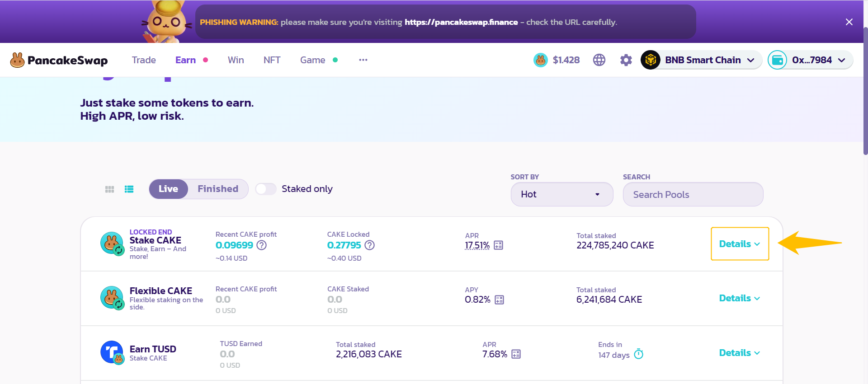868x384 pixels.
Task: Open ROI calculator beside 7.68% APR
Action: [516, 354]
